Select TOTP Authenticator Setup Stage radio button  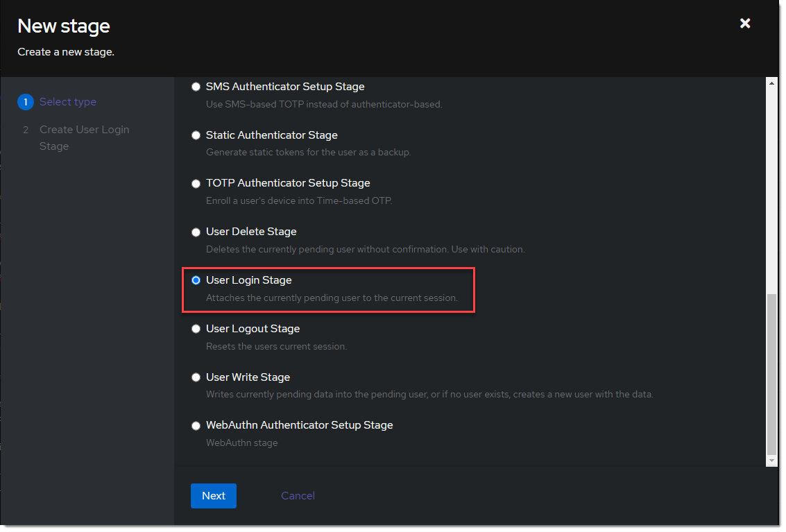[196, 184]
